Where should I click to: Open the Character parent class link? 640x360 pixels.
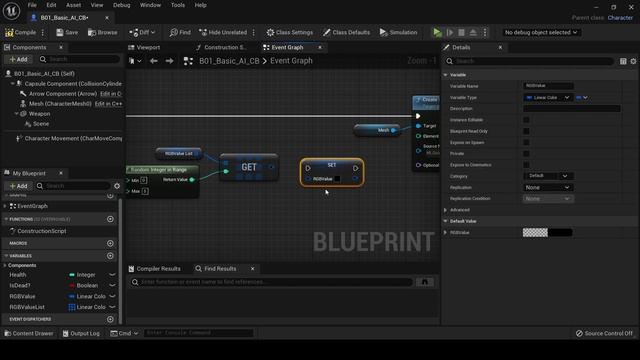click(x=620, y=18)
